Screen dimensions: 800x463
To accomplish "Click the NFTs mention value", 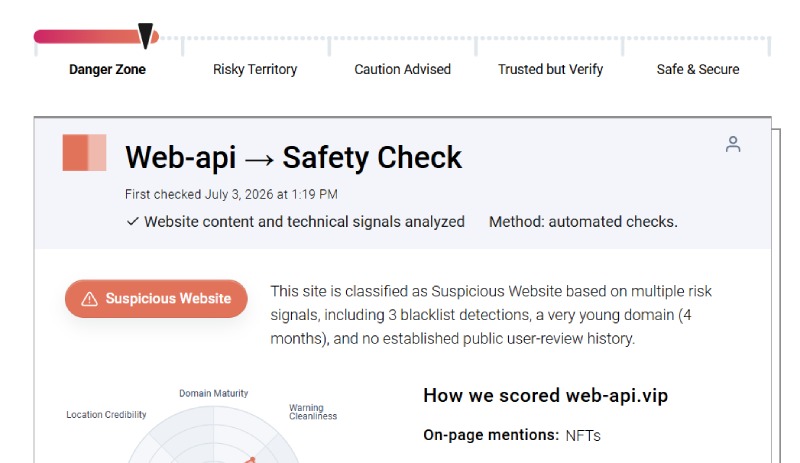I will tap(583, 436).
